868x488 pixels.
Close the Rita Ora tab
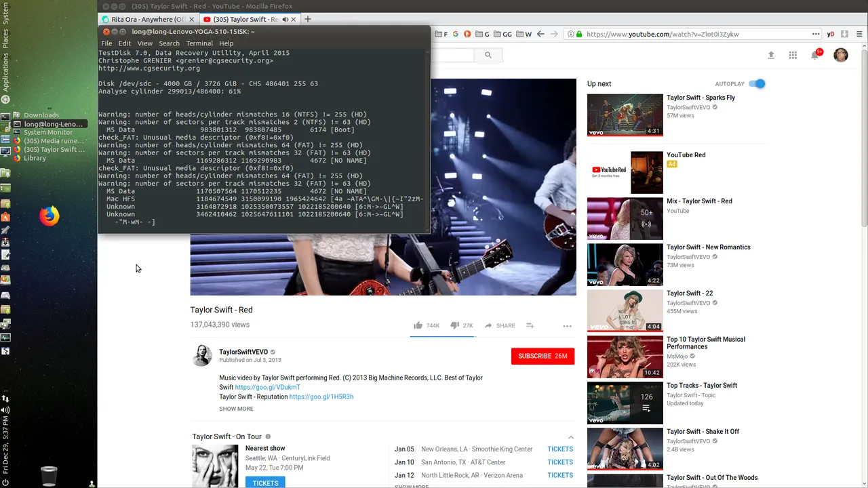pos(192,19)
